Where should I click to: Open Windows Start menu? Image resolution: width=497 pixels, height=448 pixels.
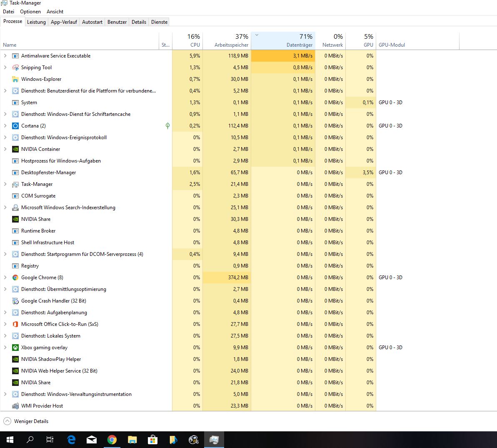(10, 440)
